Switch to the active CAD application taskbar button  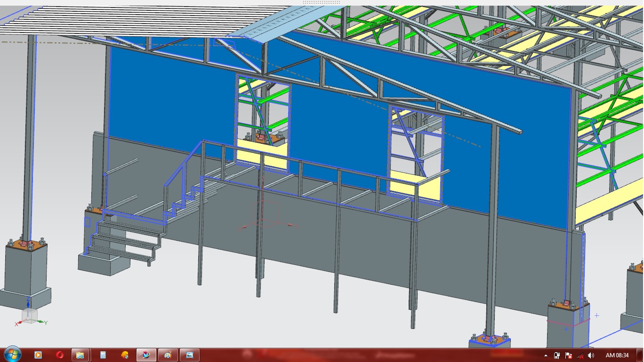146,355
